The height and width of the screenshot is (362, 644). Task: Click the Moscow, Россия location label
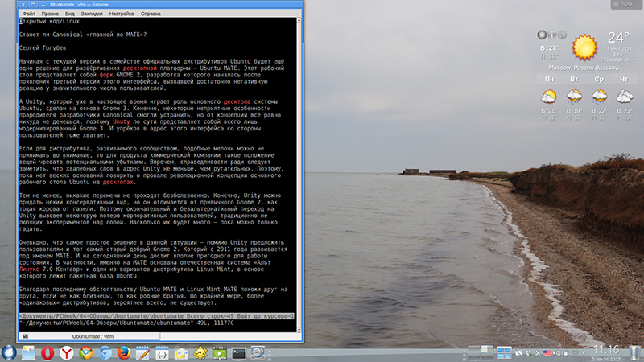587,68
